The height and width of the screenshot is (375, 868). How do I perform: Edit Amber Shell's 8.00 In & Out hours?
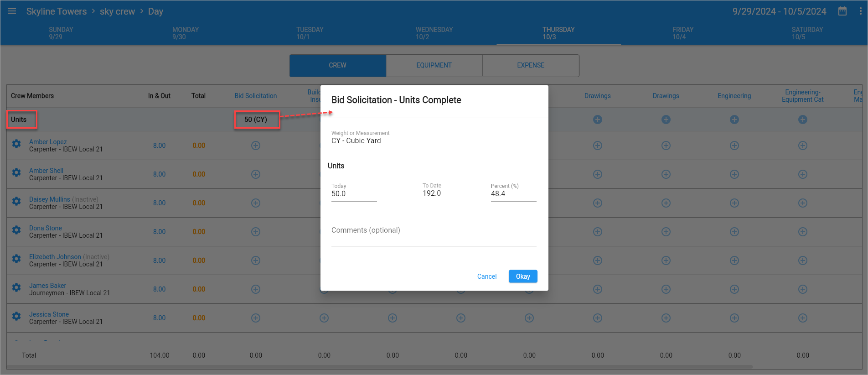click(x=160, y=174)
